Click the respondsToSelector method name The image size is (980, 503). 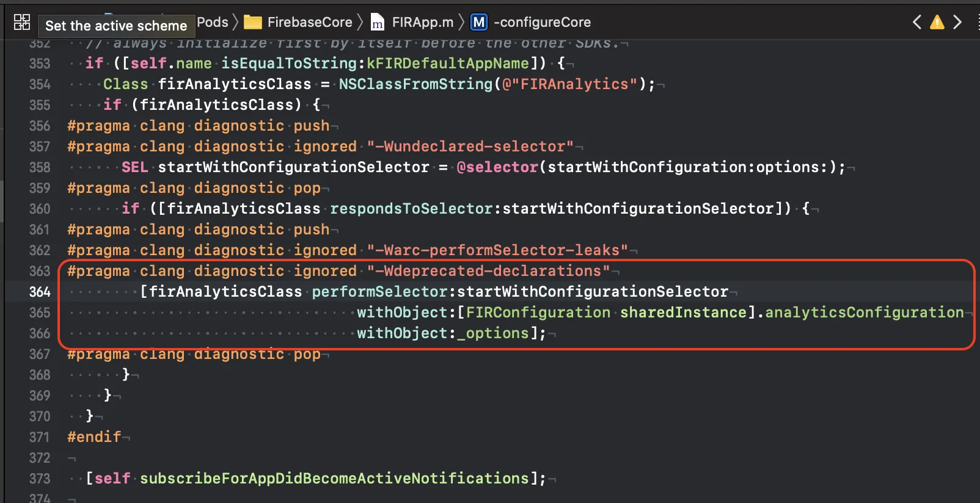[411, 209]
